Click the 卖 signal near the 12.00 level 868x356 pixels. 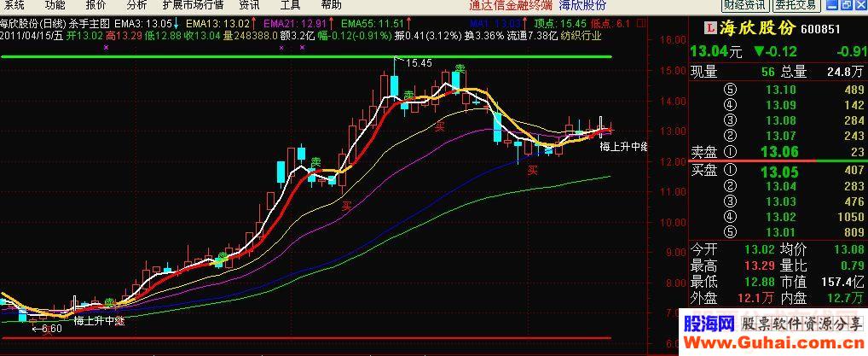pos(315,161)
